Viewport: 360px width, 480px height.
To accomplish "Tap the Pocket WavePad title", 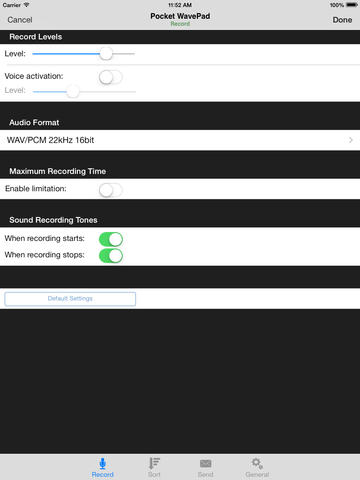I will coord(180,16).
